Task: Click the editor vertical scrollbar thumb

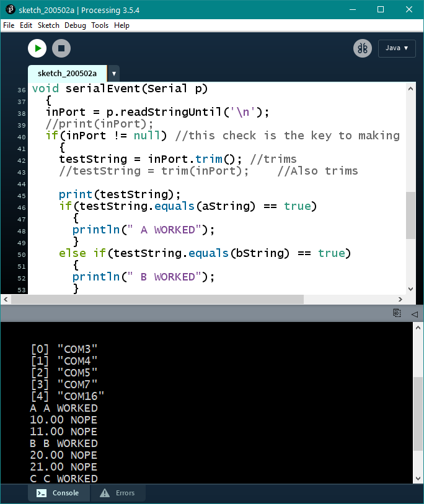Action: click(410, 215)
